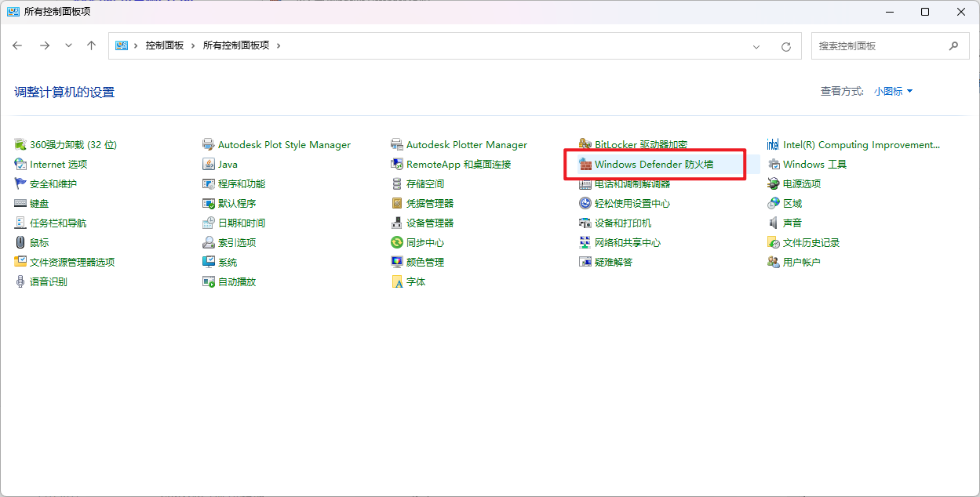Expand chevron before 控制面板 breadcrumb
The width and height of the screenshot is (980, 497).
tap(136, 45)
